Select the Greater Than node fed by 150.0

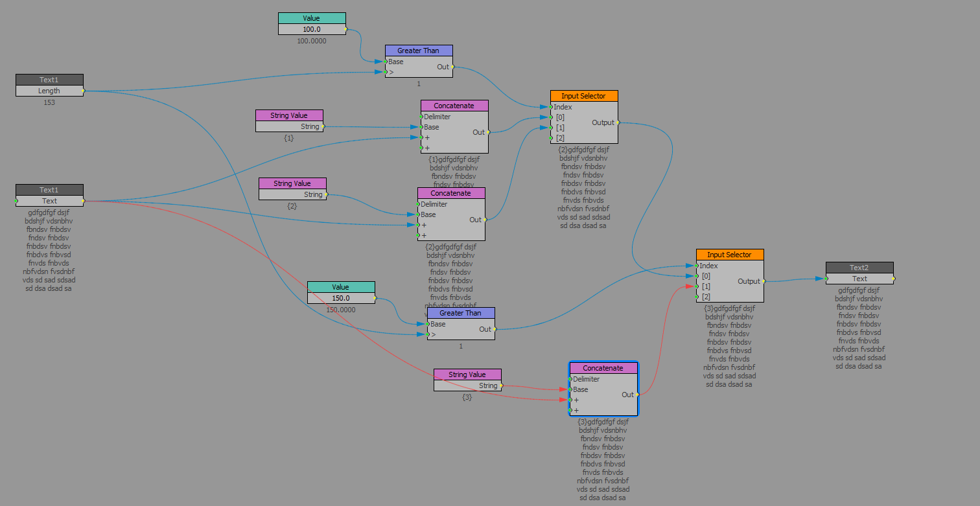pyautogui.click(x=461, y=313)
